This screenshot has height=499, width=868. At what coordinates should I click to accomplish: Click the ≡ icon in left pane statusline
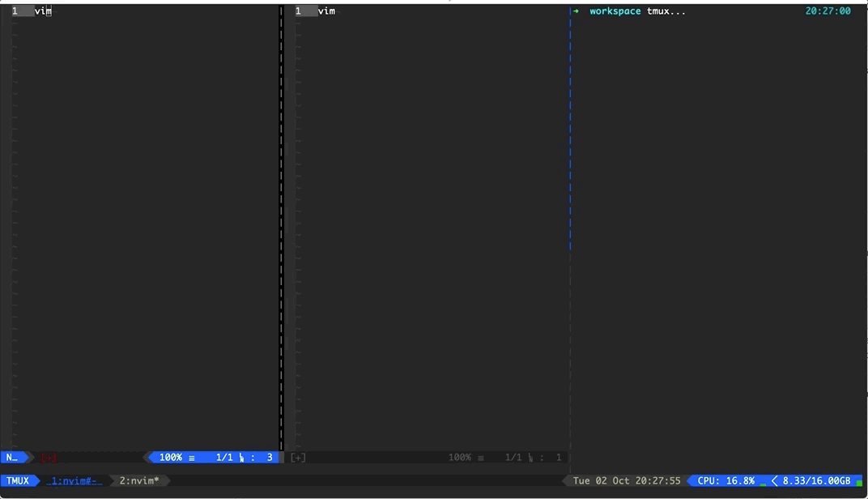point(192,458)
